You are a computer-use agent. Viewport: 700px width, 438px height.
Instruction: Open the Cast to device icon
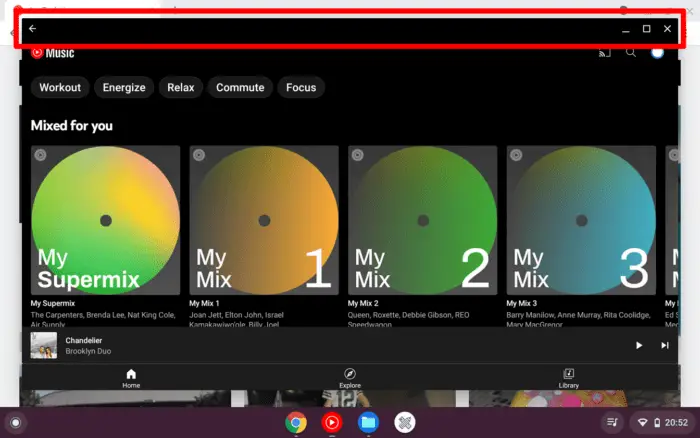click(604, 53)
